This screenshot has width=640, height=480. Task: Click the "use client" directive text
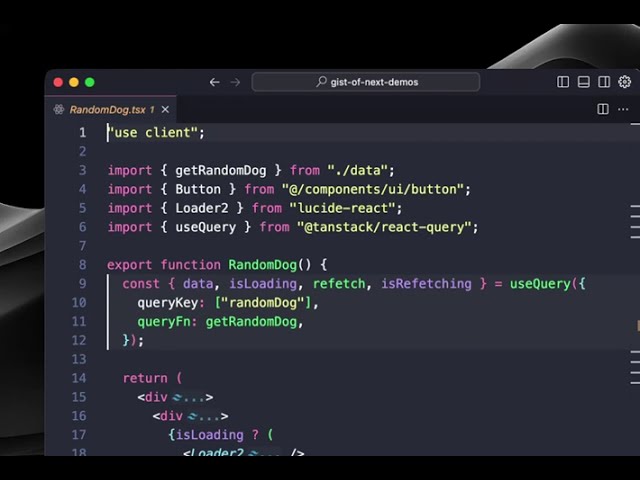point(153,133)
